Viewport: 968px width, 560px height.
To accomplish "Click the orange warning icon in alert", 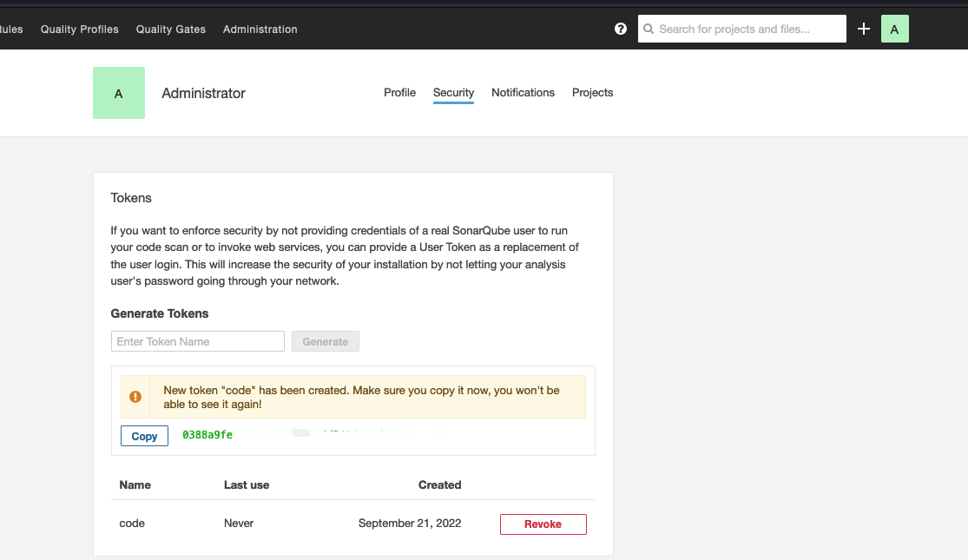I will (x=135, y=397).
